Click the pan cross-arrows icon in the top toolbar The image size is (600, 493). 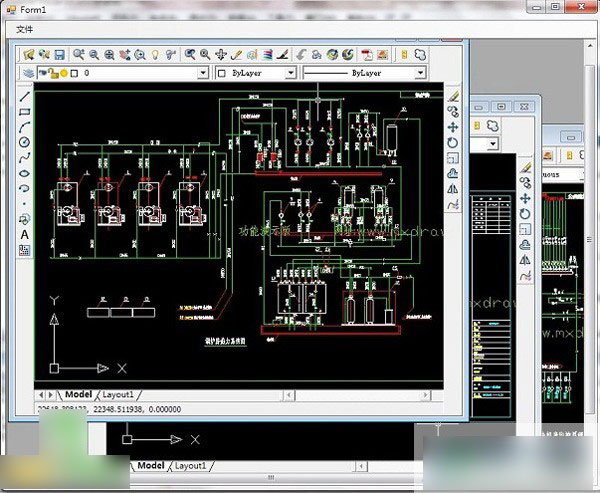coord(221,55)
